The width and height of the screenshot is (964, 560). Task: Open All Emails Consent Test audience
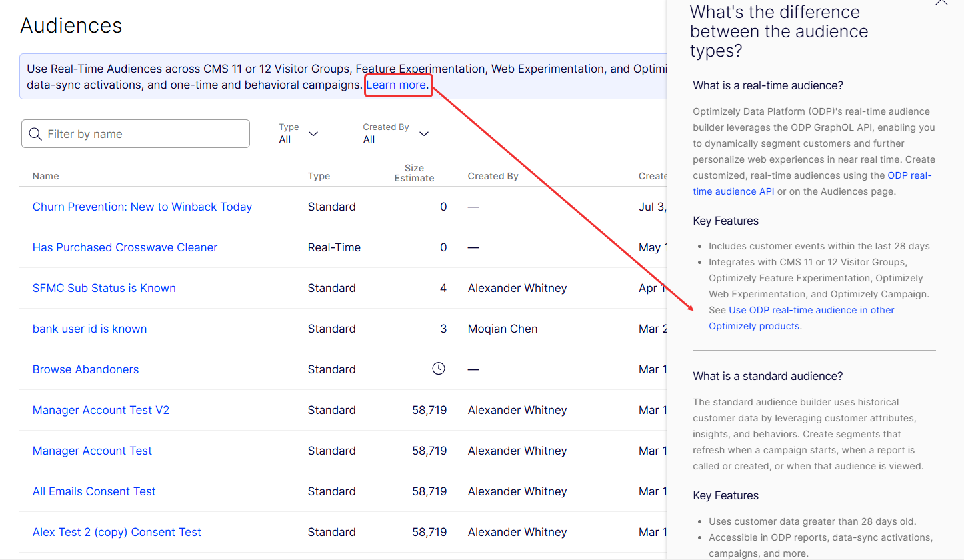pos(94,491)
